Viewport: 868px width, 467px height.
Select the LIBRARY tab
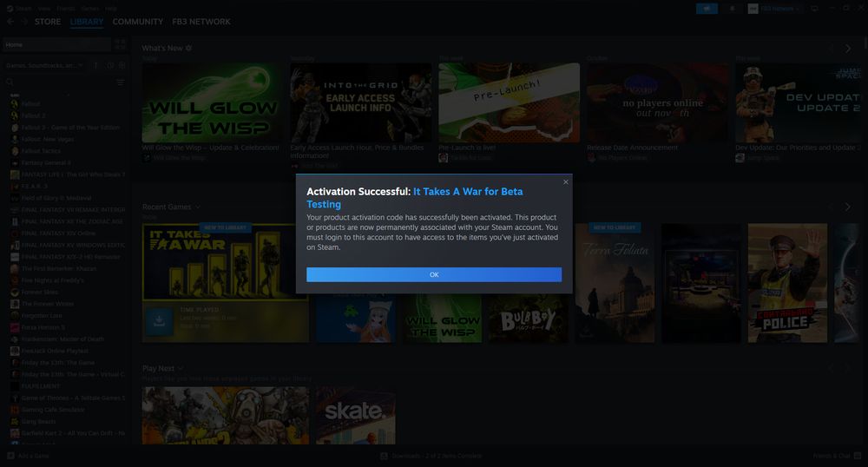pos(87,22)
